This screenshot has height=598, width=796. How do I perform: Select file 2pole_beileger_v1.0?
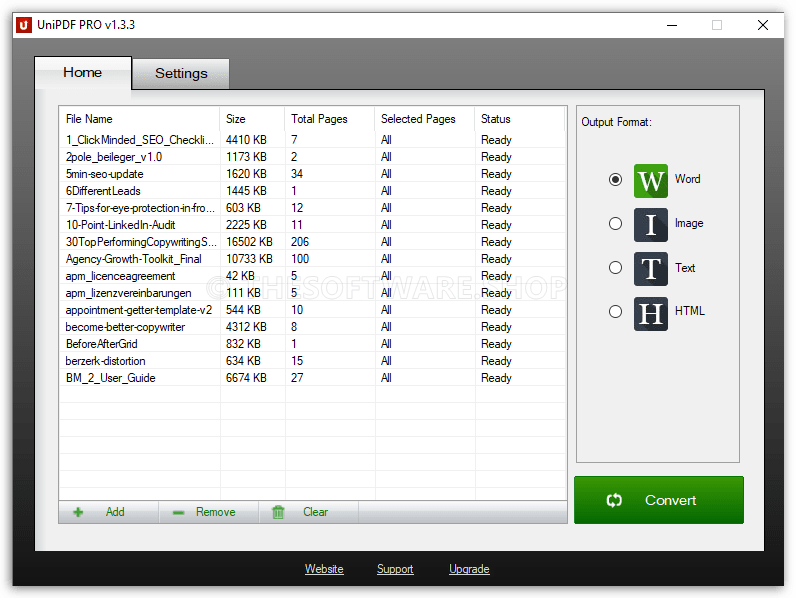coord(114,157)
